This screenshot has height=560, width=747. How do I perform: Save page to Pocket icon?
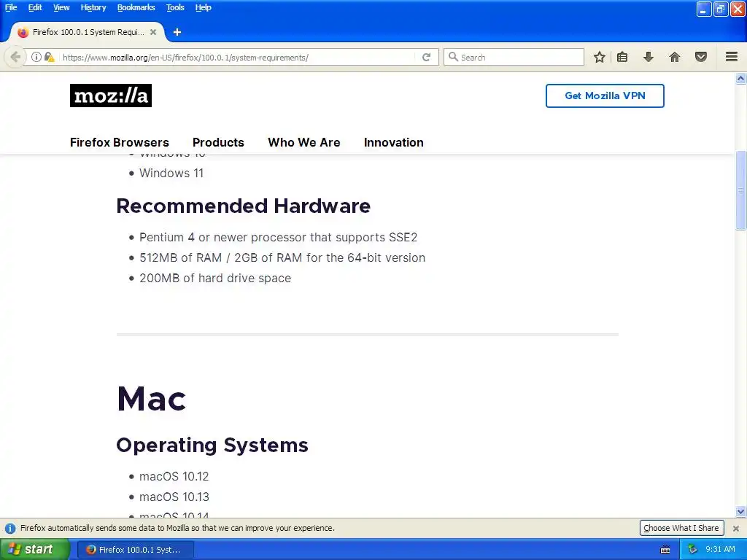pos(701,57)
